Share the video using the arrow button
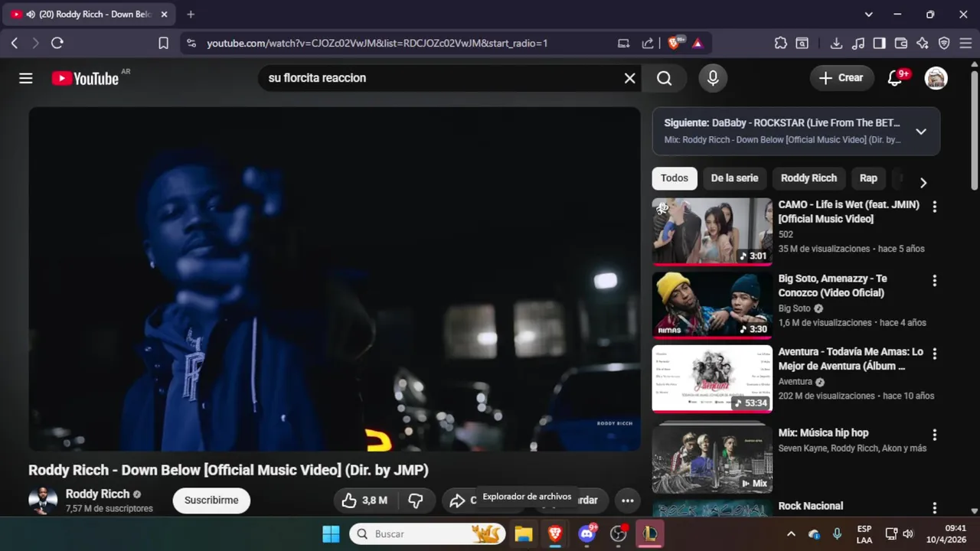The height and width of the screenshot is (551, 980). (459, 500)
